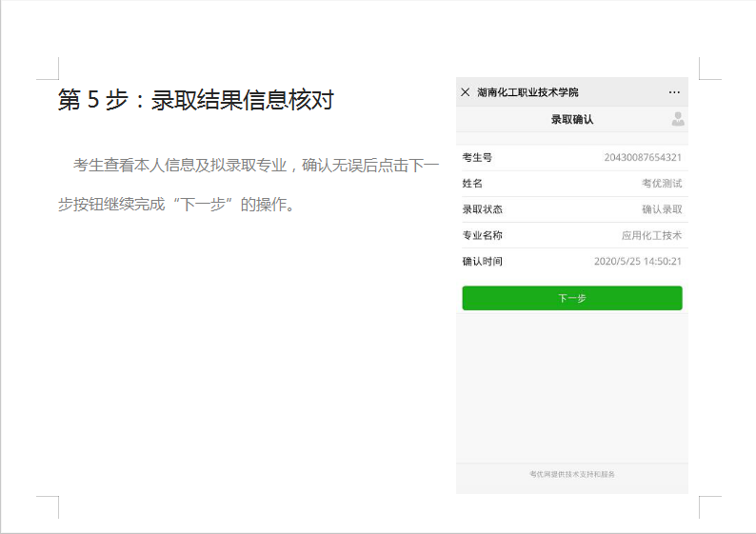
Task: Click the 姓名 row label
Action: [472, 183]
